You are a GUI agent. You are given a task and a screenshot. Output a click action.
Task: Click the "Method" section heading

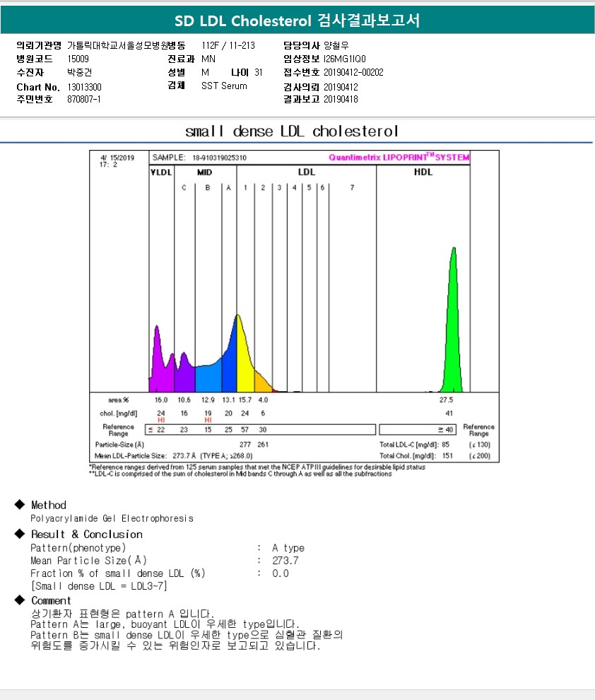[x=49, y=505]
